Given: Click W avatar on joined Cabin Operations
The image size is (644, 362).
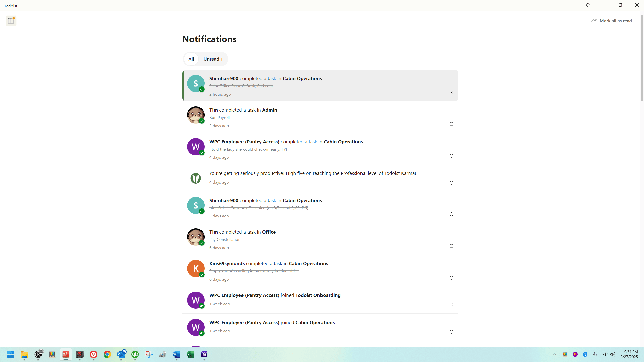Looking at the screenshot, I should point(196,327).
